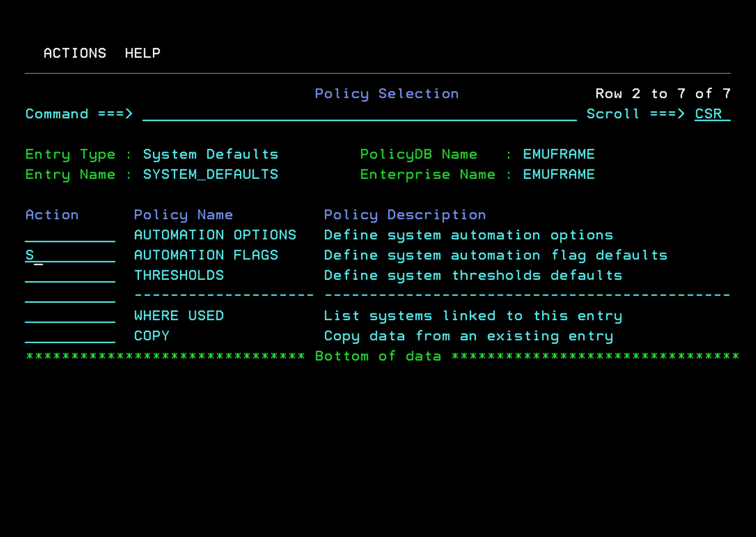Open the HELP menu
This screenshot has width=756, height=537.
pyautogui.click(x=142, y=53)
